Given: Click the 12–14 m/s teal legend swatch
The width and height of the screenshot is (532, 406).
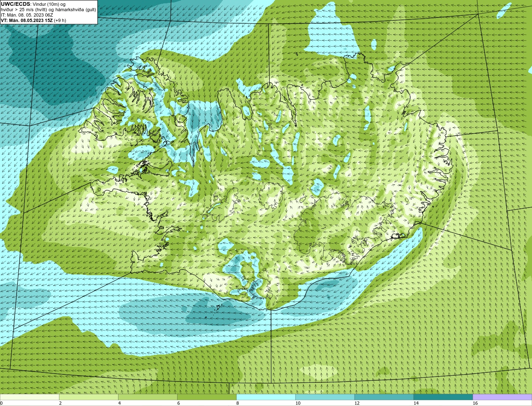Looking at the screenshot, I should (x=384, y=397).
